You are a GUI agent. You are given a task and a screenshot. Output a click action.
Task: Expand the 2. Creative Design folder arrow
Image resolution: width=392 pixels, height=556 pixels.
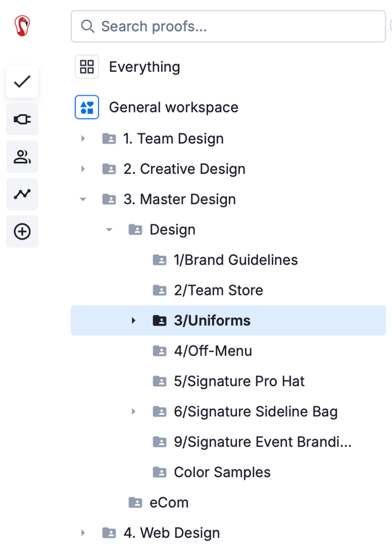coord(83,169)
